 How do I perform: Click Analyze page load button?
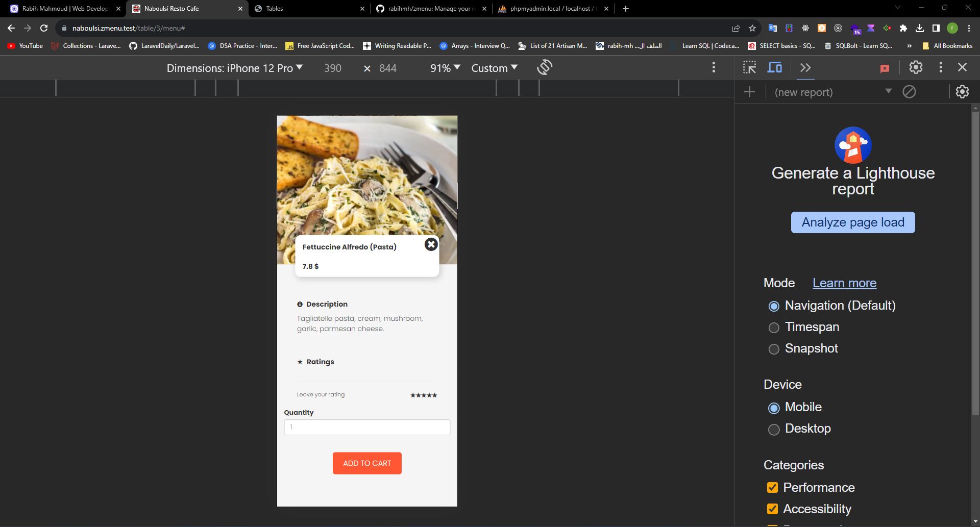click(853, 222)
